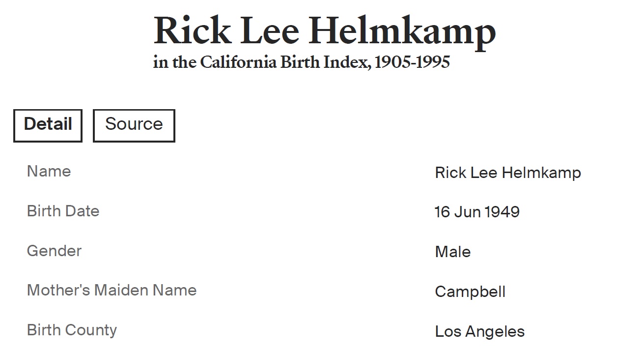644x352 pixels.
Task: Click the "Campbell" maiden name value
Action: pyautogui.click(x=470, y=292)
